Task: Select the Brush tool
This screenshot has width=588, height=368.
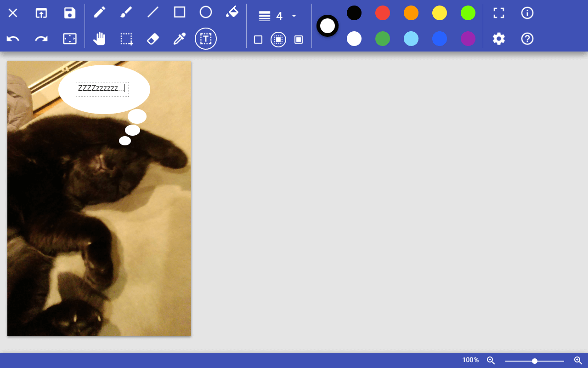Action: (x=126, y=13)
